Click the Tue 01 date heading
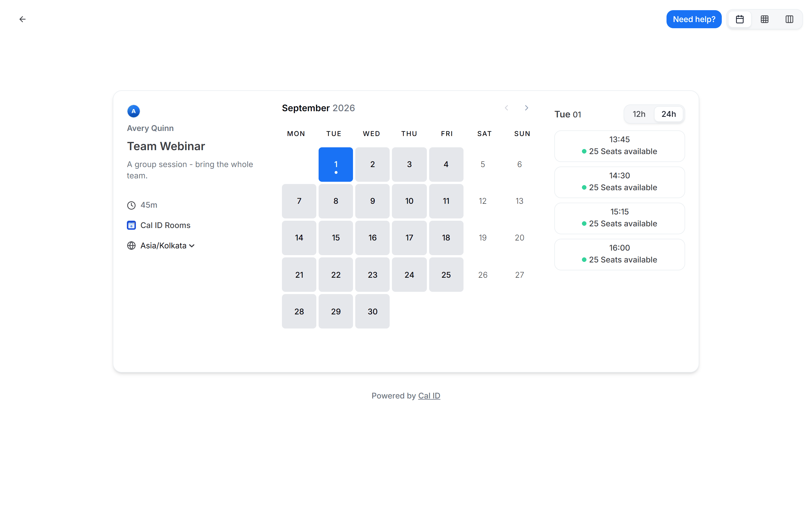This screenshot has height=508, width=812. (x=567, y=114)
